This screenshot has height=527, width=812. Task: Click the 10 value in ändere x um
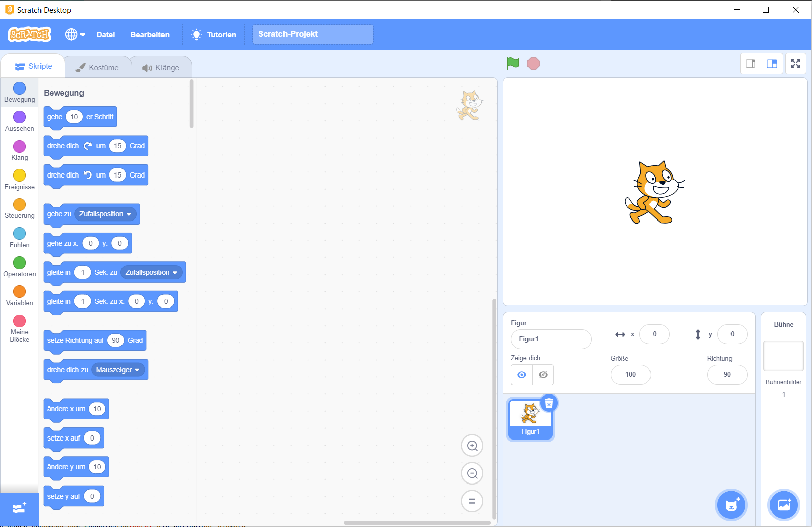[x=97, y=409]
